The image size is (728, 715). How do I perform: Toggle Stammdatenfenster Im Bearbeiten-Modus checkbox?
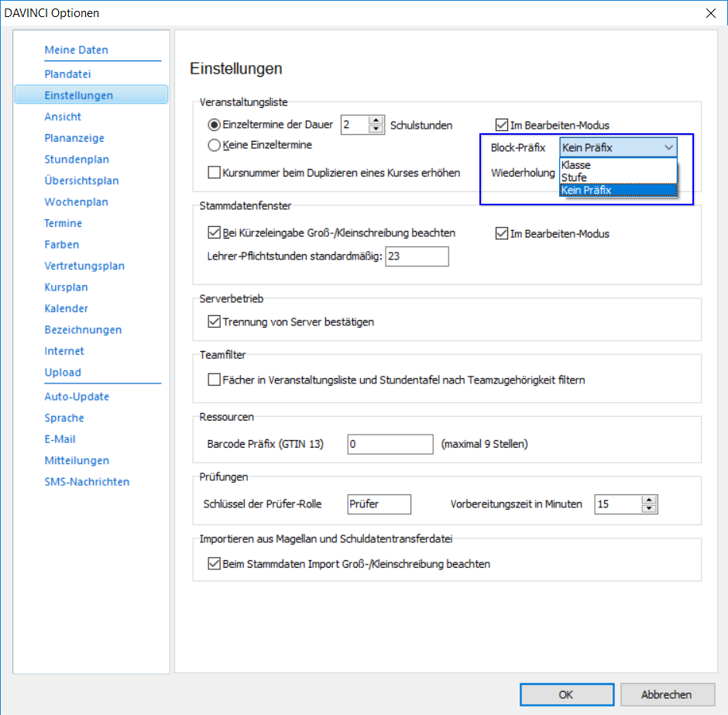pos(501,233)
